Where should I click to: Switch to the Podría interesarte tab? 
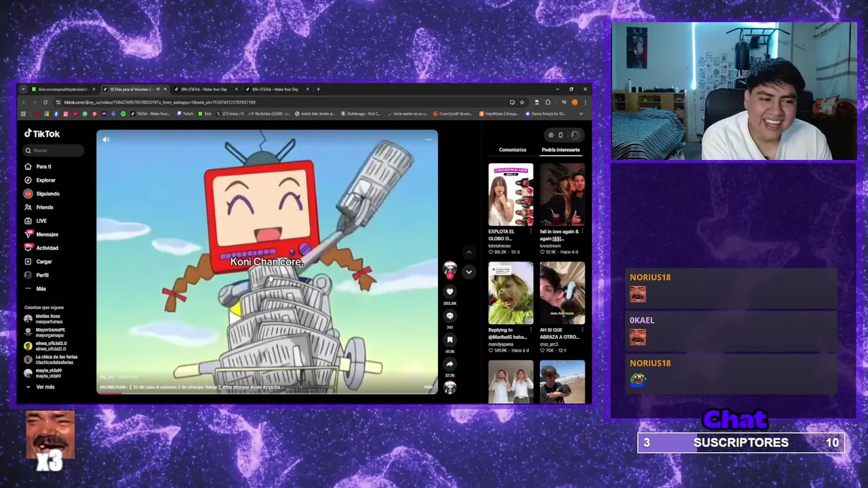point(561,150)
